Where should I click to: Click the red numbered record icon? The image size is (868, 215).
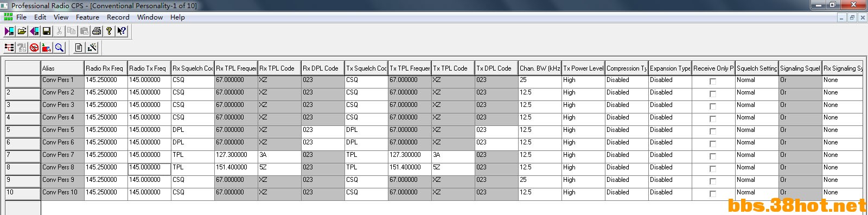coord(47,48)
